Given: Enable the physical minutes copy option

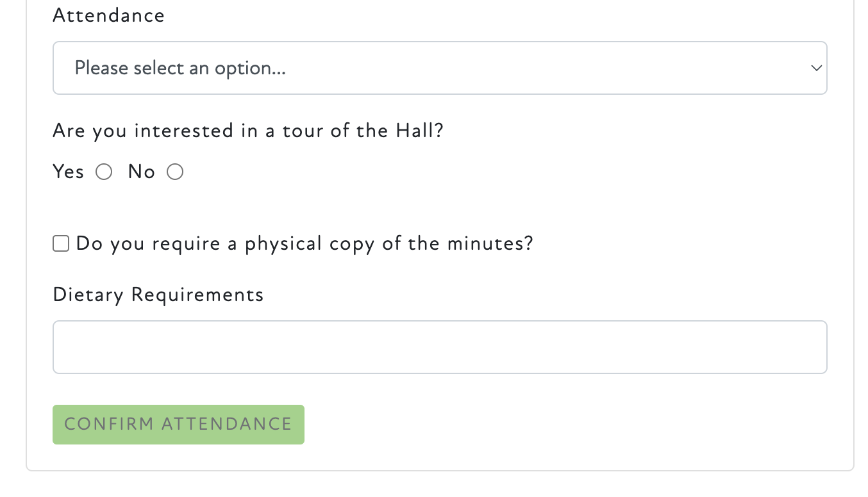Looking at the screenshot, I should (x=61, y=243).
